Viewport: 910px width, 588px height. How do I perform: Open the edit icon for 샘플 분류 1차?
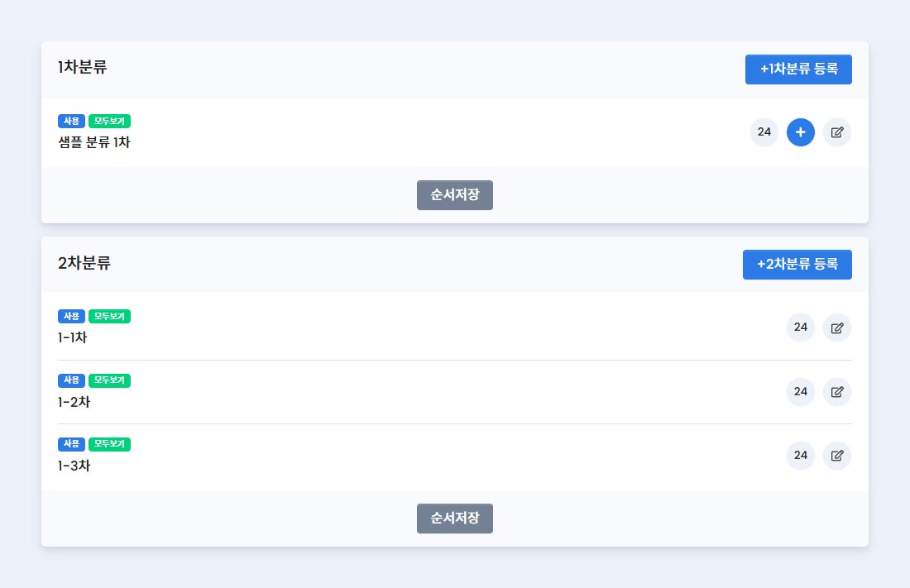837,132
